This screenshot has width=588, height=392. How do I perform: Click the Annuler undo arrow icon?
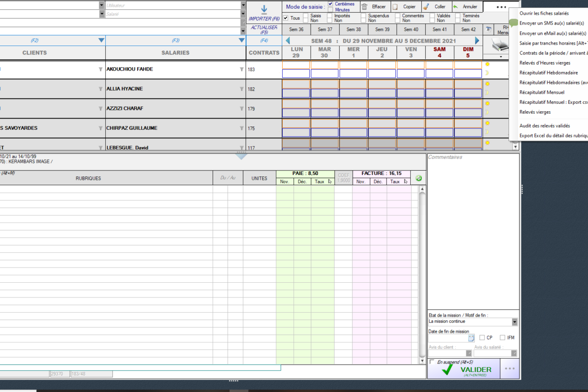point(456,7)
